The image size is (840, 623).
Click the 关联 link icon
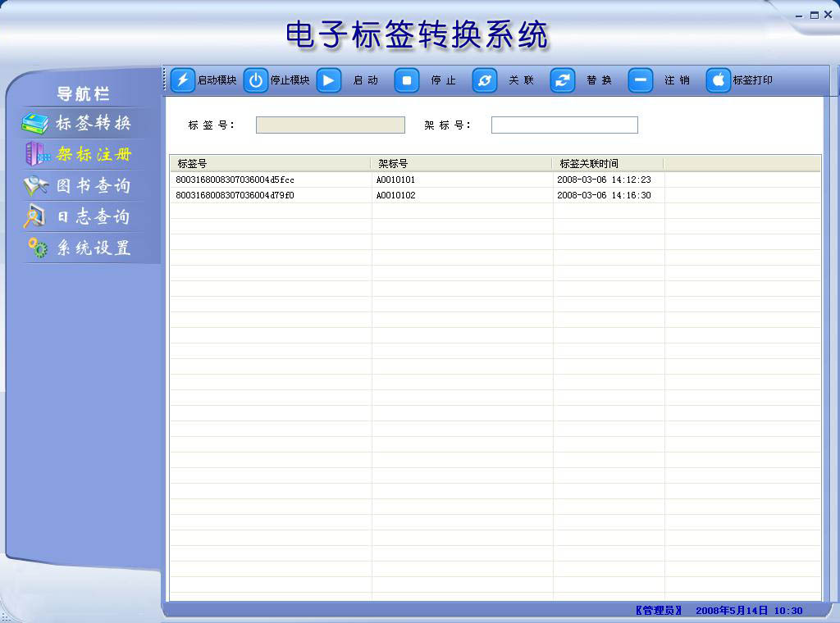[484, 80]
